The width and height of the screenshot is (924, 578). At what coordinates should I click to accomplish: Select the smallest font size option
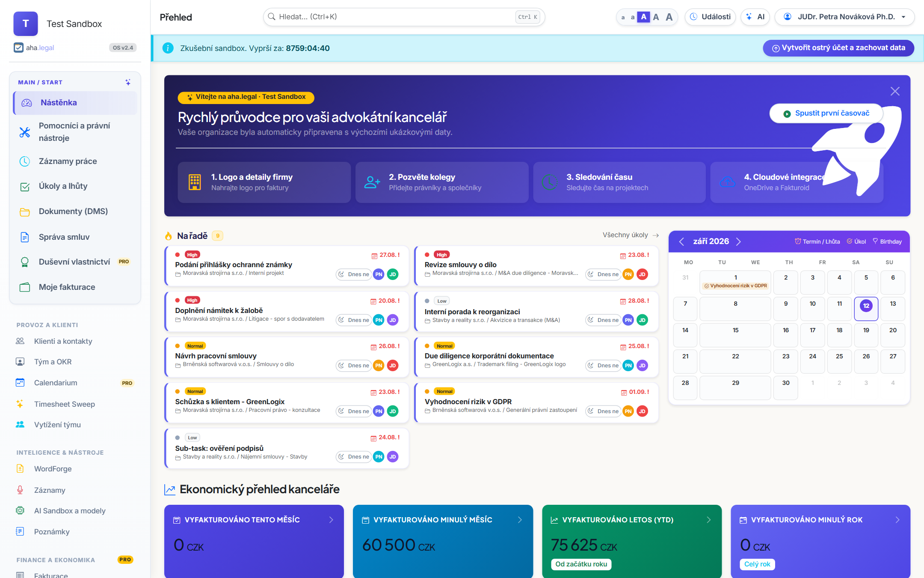tap(623, 17)
